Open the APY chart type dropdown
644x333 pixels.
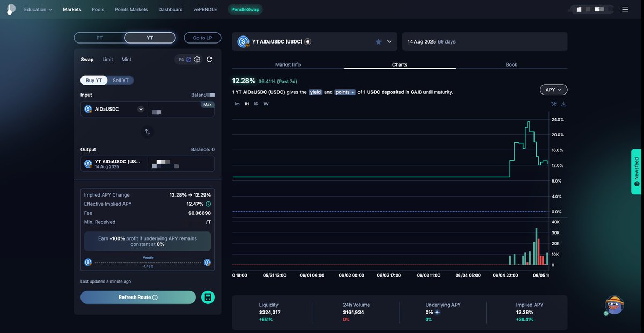553,90
